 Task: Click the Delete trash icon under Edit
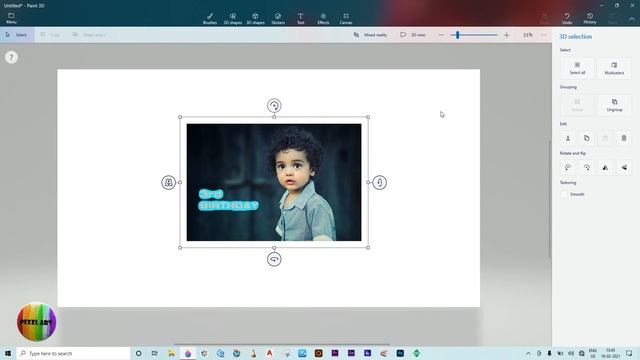click(x=624, y=138)
